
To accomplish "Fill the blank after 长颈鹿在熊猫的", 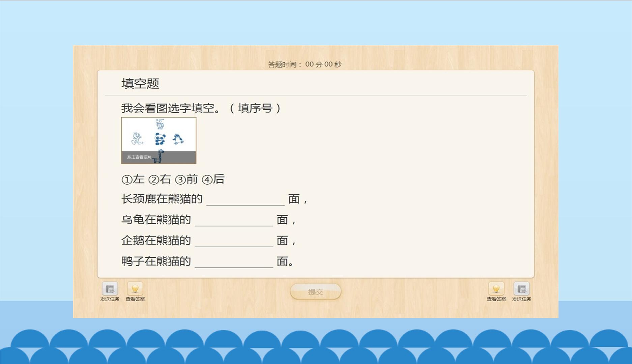I will [x=245, y=200].
